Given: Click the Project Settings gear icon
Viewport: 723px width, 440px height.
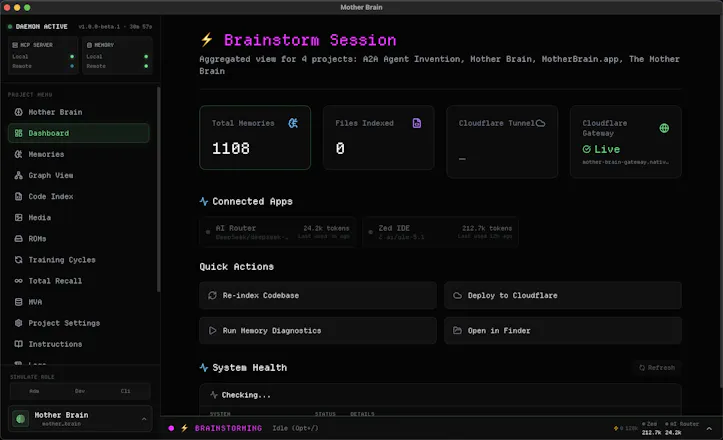Looking at the screenshot, I should tap(18, 323).
